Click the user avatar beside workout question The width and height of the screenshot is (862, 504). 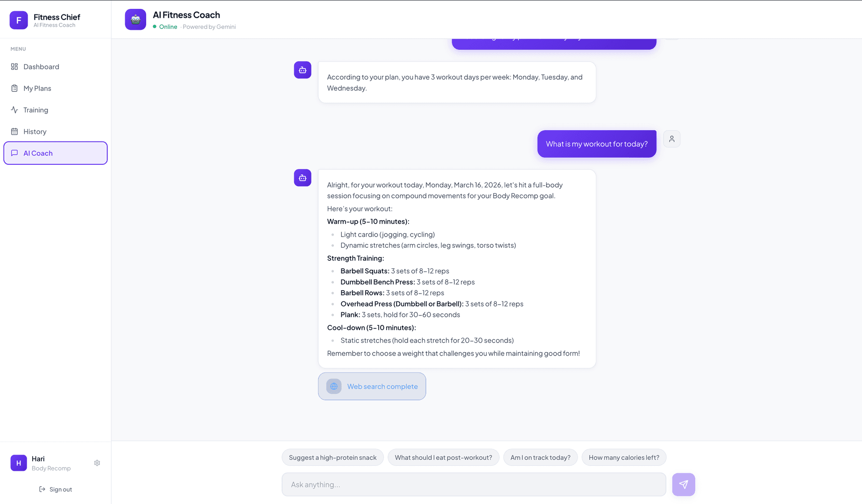click(671, 139)
